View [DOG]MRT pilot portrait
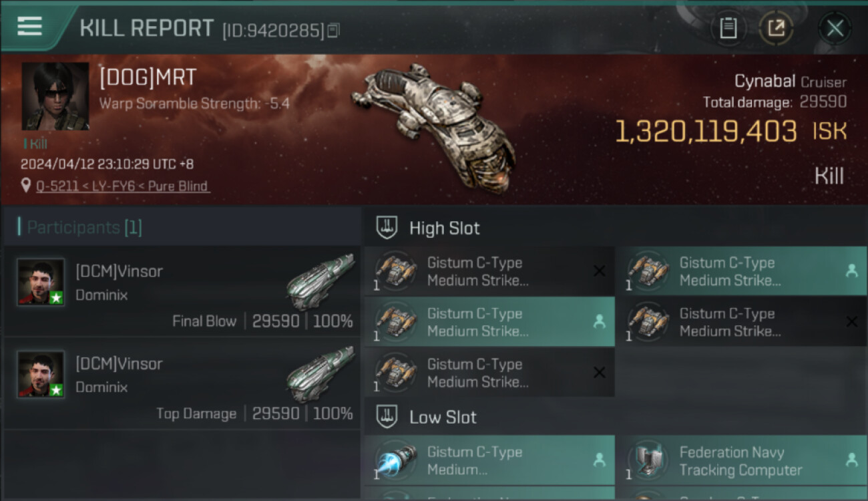 click(55, 96)
